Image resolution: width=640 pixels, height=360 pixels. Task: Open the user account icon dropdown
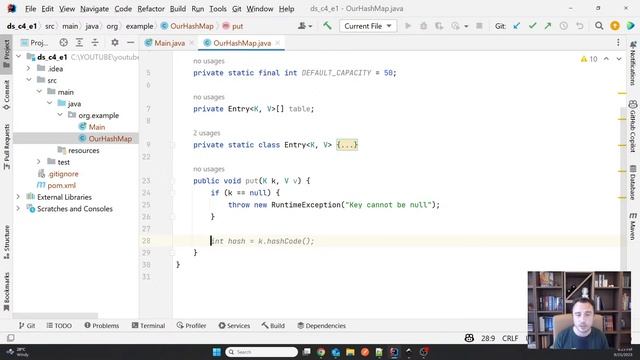tap(304, 26)
